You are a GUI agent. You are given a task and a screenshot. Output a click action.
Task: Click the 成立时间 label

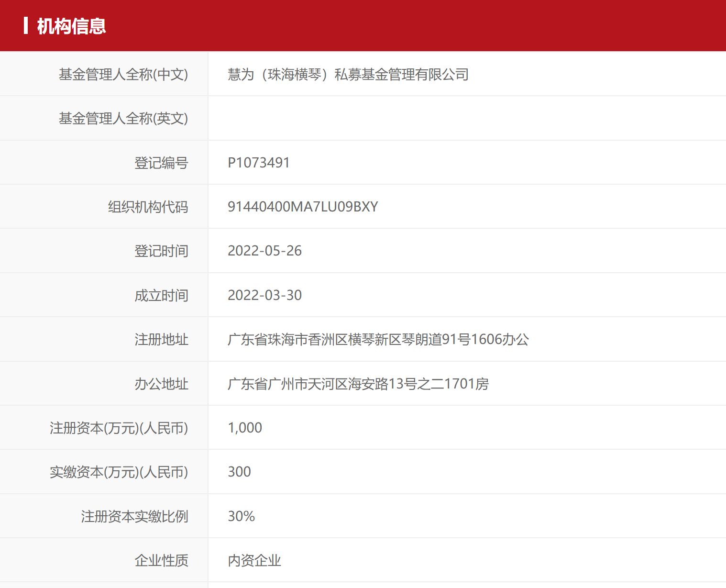pyautogui.click(x=161, y=295)
